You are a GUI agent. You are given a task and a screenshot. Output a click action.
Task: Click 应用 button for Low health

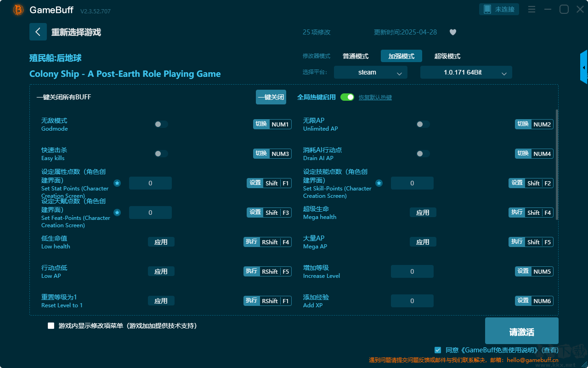coord(161,242)
